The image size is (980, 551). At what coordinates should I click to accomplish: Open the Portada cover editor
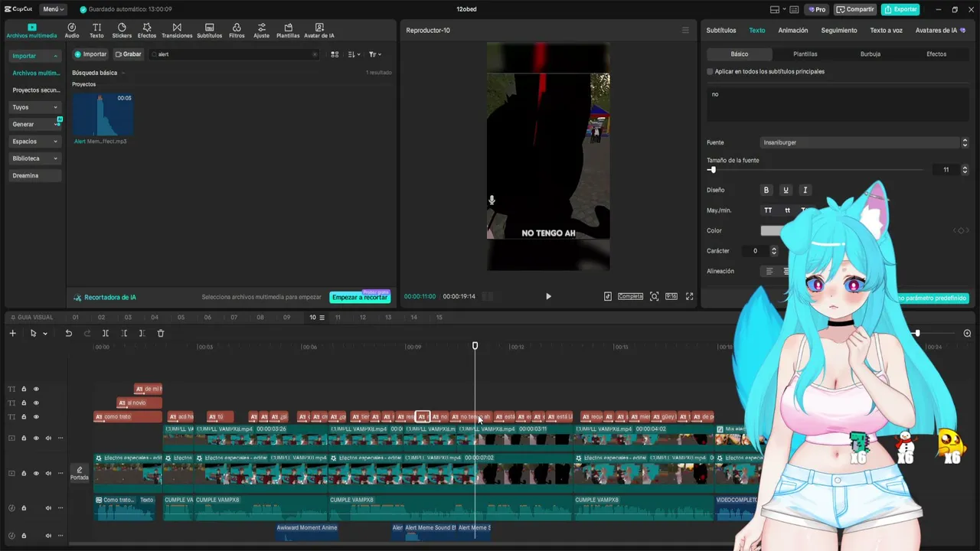click(x=80, y=473)
